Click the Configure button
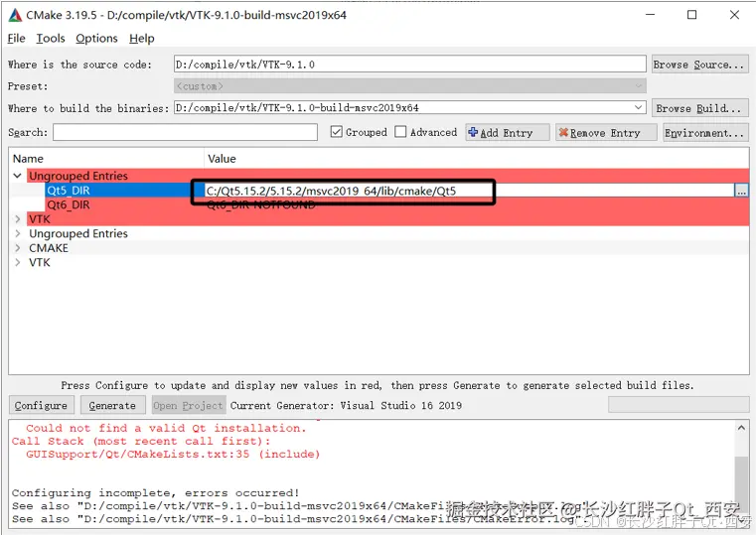 [42, 405]
